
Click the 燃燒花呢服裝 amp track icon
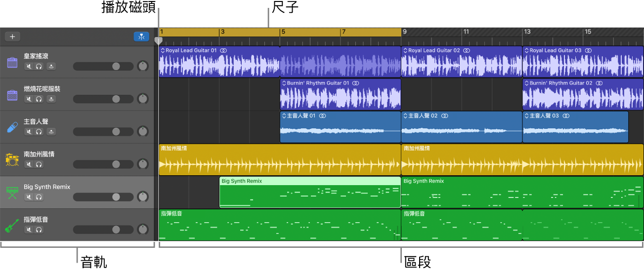pyautogui.click(x=12, y=95)
